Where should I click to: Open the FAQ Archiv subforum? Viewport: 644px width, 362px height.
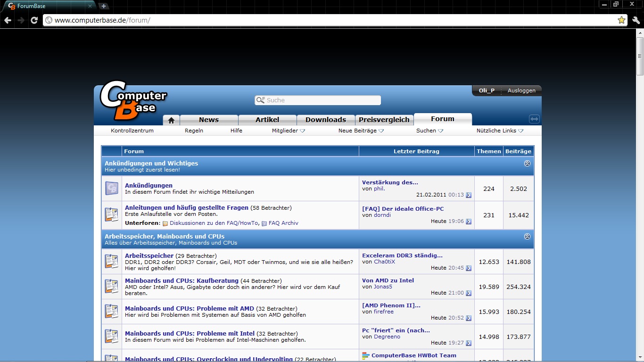[283, 223]
